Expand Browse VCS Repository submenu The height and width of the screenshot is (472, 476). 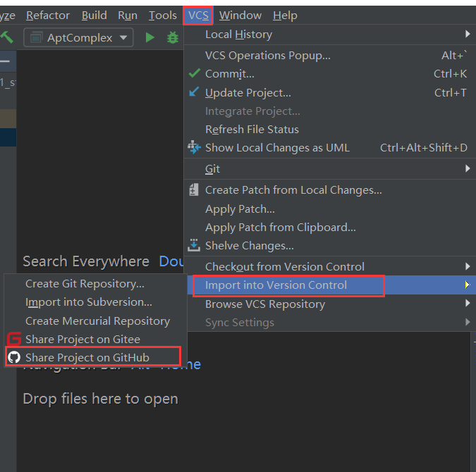330,304
